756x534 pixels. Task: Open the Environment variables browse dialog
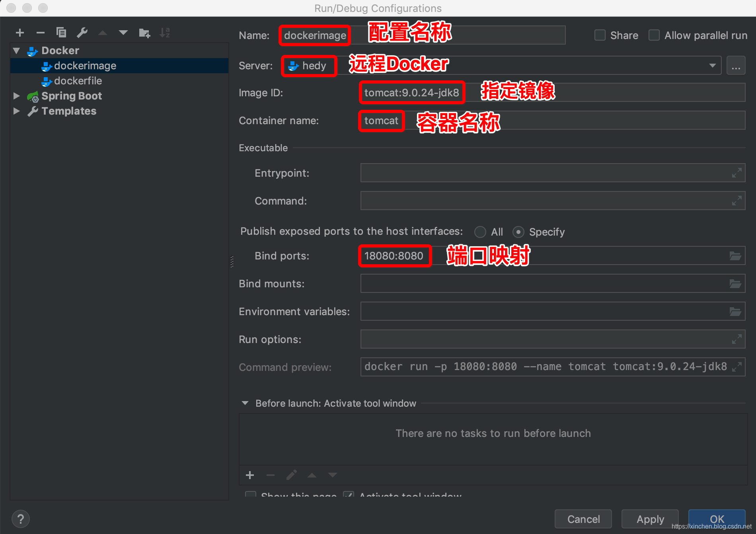point(735,312)
